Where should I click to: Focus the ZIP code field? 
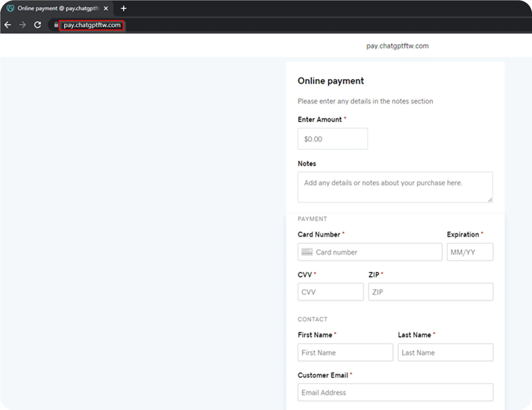pos(430,292)
